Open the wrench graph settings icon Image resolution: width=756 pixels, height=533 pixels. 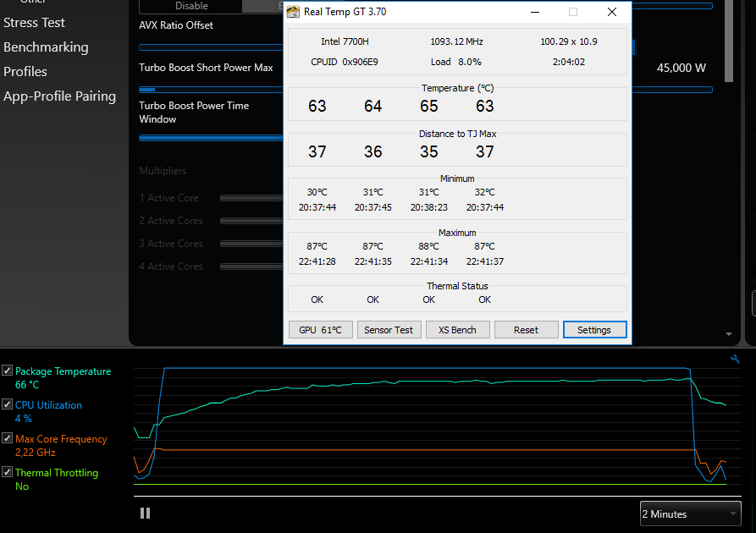pos(735,359)
